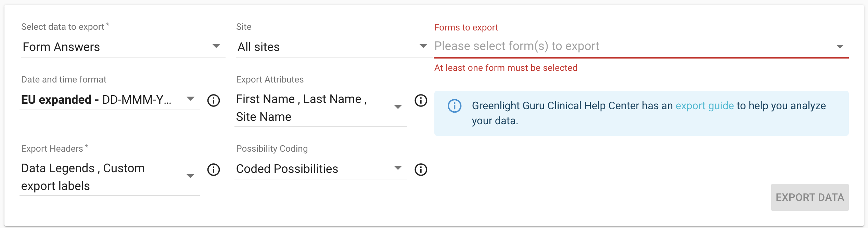Click info icon next to Possibility Coding
The height and width of the screenshot is (228, 868).
(421, 169)
